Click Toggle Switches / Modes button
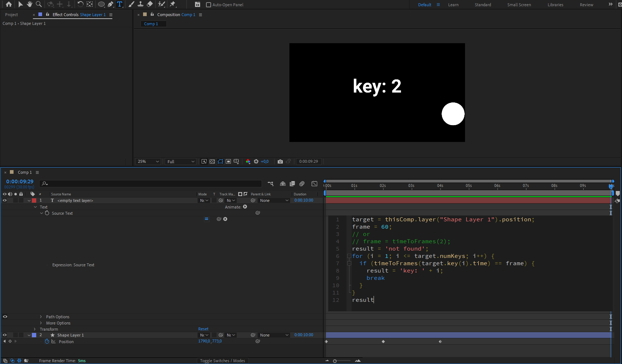 (x=222, y=361)
